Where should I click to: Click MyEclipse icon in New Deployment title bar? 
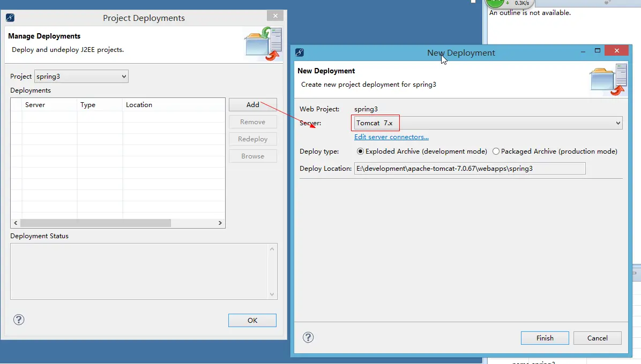pyautogui.click(x=299, y=52)
